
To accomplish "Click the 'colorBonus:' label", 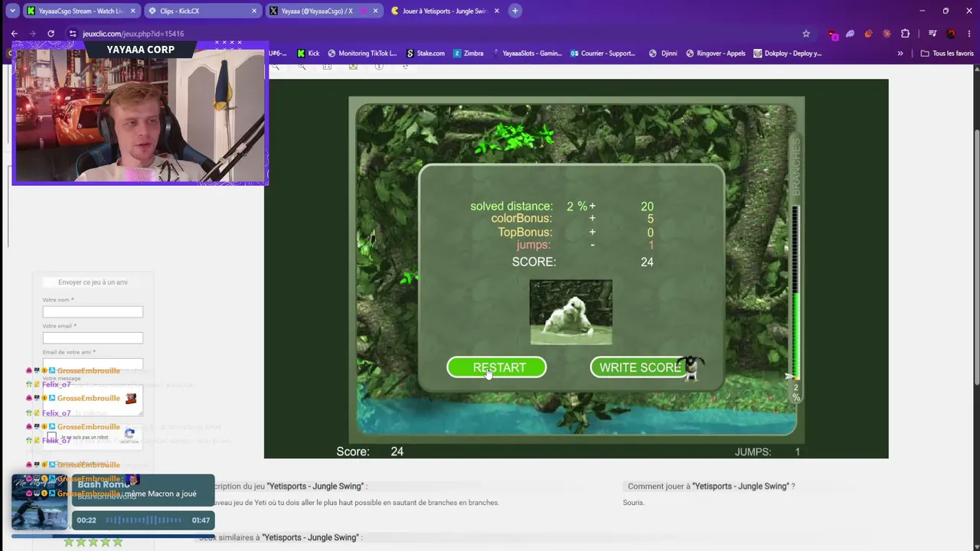I will tap(522, 219).
